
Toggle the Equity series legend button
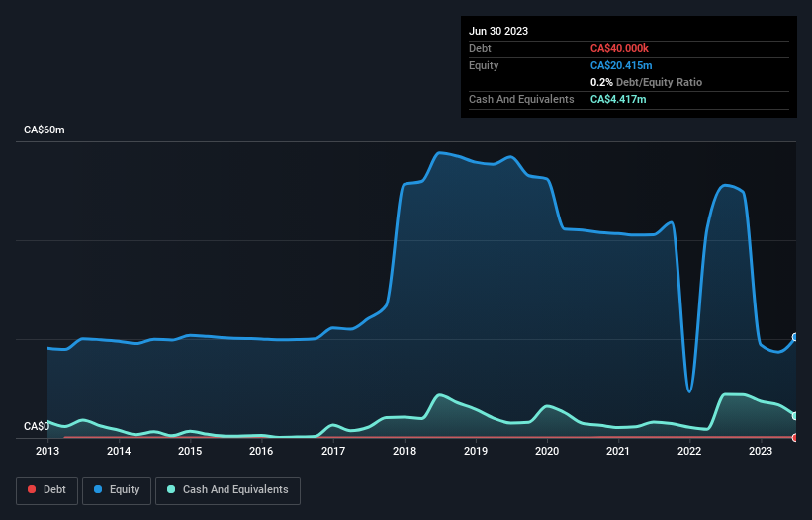click(117, 490)
